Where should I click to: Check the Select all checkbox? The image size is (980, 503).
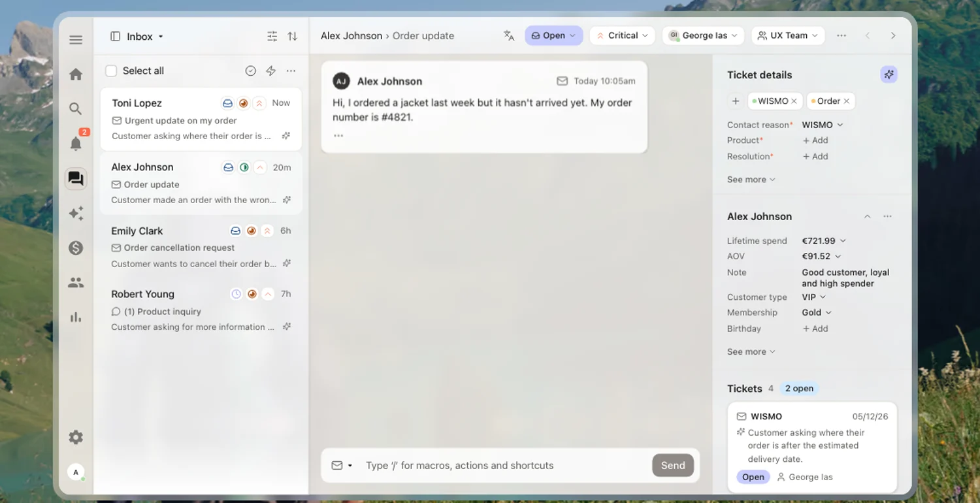click(x=111, y=71)
